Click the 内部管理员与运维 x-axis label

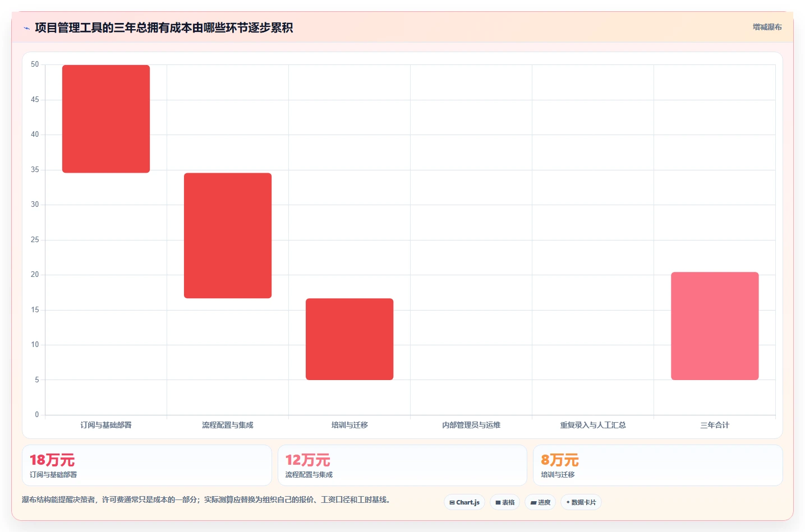471,425
